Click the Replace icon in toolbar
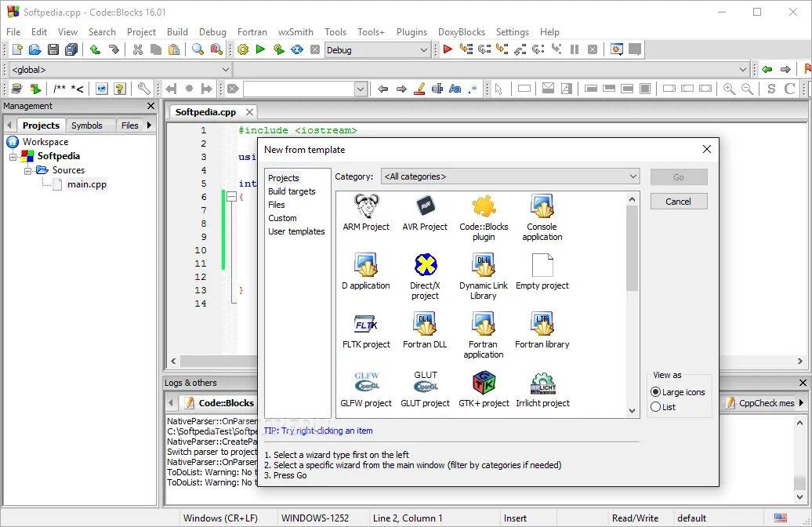The height and width of the screenshot is (527, 812). [216, 49]
